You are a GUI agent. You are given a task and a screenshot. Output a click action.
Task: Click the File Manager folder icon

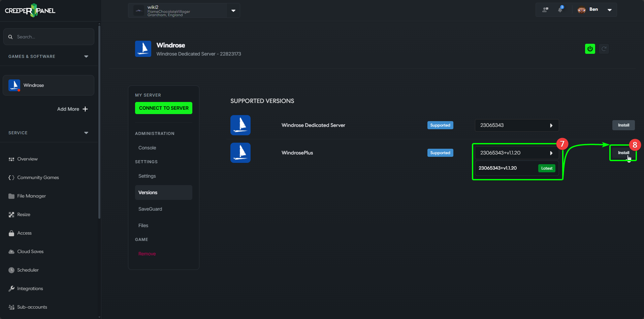pos(11,196)
